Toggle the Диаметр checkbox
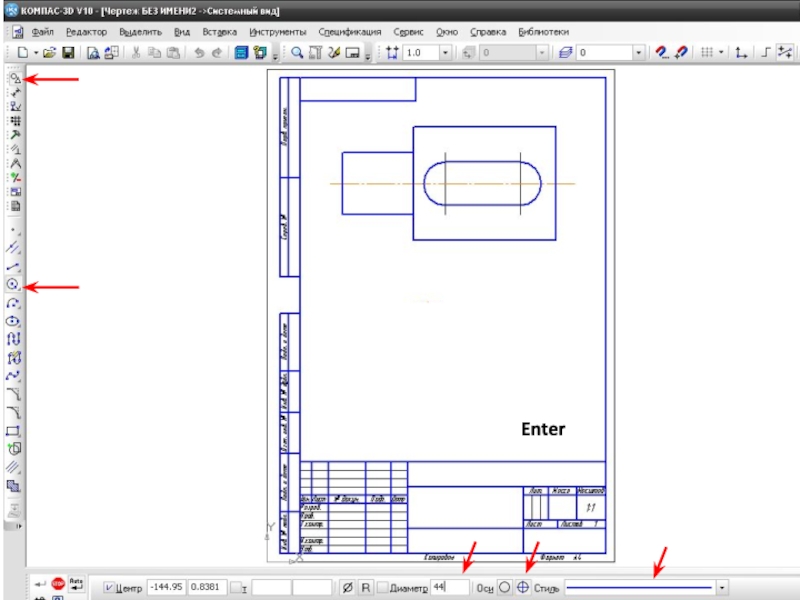Viewport: 800px width, 600px height. (x=382, y=588)
